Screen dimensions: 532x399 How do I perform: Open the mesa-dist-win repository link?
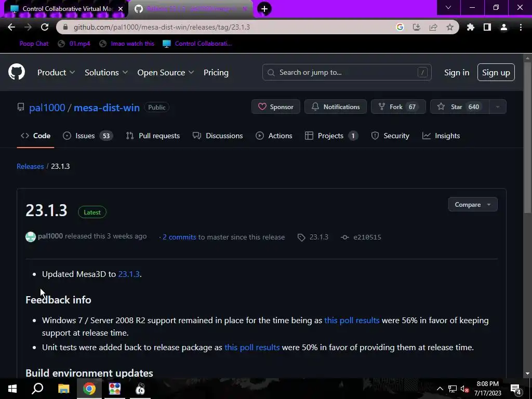pyautogui.click(x=107, y=108)
